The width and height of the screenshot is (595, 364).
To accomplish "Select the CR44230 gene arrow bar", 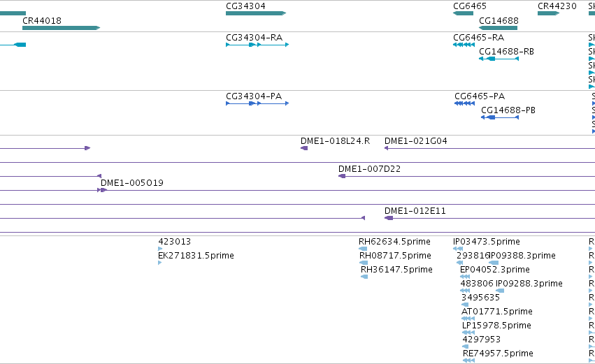I will (x=548, y=13).
